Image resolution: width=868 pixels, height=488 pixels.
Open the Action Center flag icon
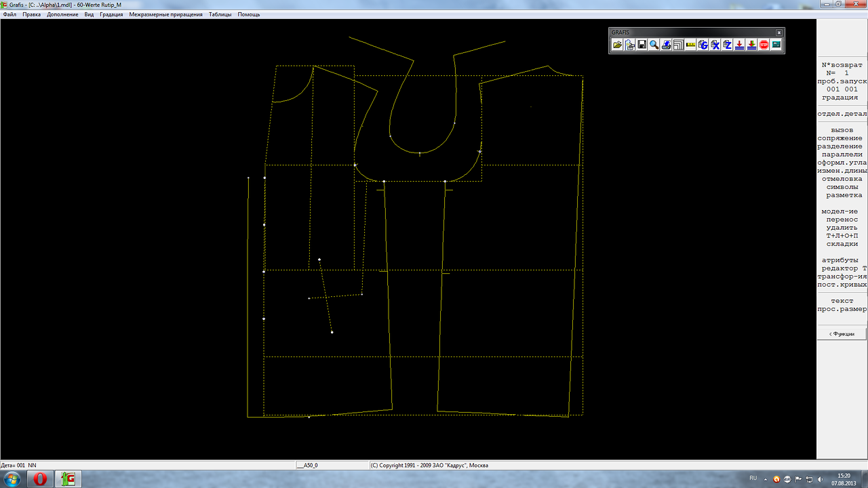point(797,479)
